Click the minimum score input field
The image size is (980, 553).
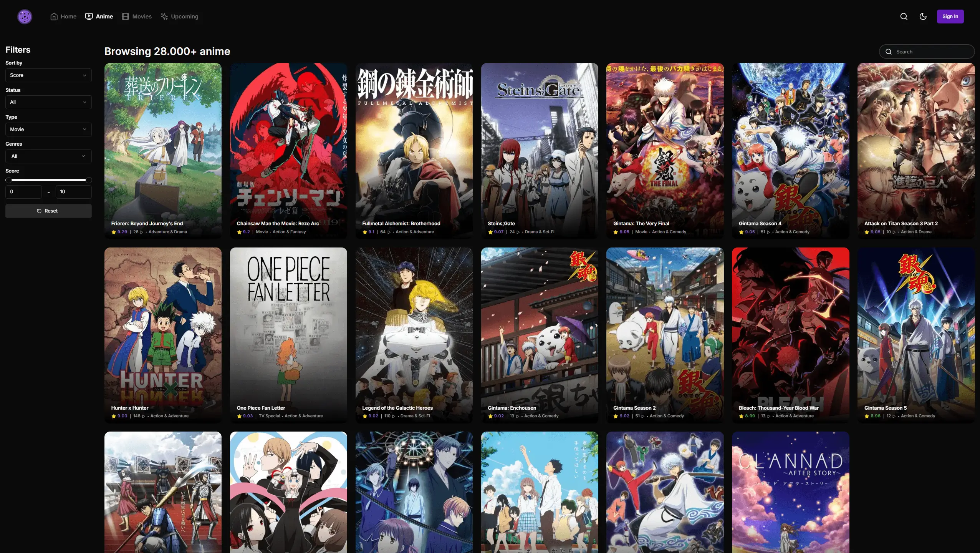click(x=23, y=191)
